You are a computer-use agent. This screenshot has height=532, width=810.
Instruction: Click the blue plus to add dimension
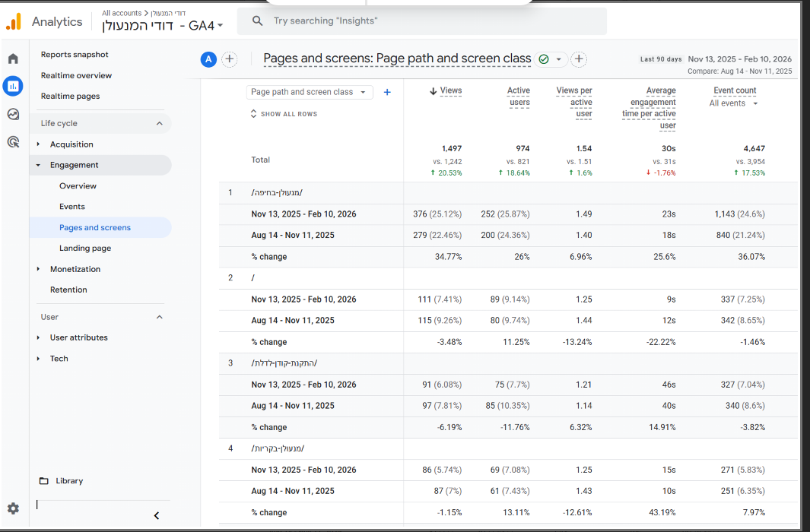387,92
